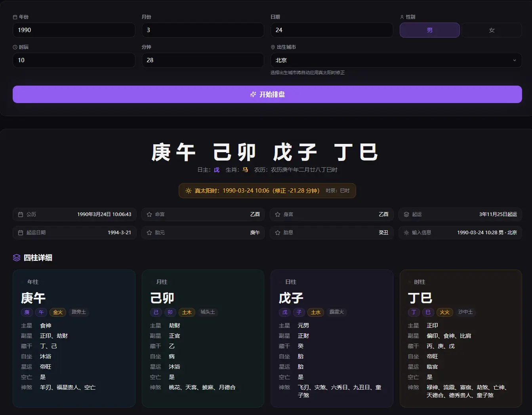Click the star icon beside 胎息
The height and width of the screenshot is (415, 532).
(278, 233)
